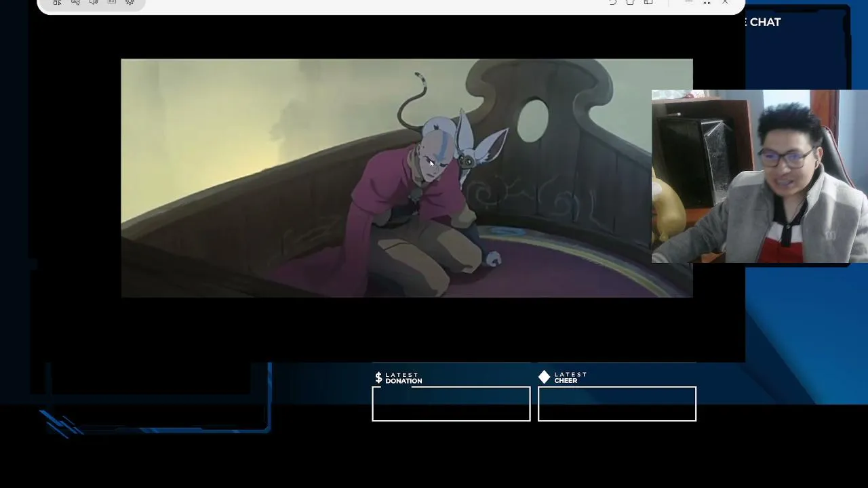Click the Latest Donation box
Screen dimensions: 868x488
click(x=451, y=404)
